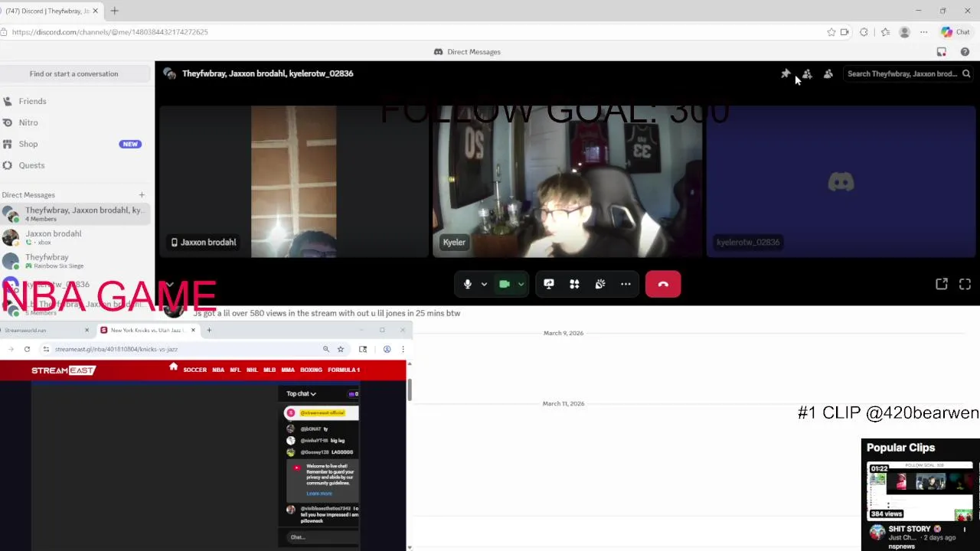Open a new tab in Edge

pyautogui.click(x=114, y=11)
